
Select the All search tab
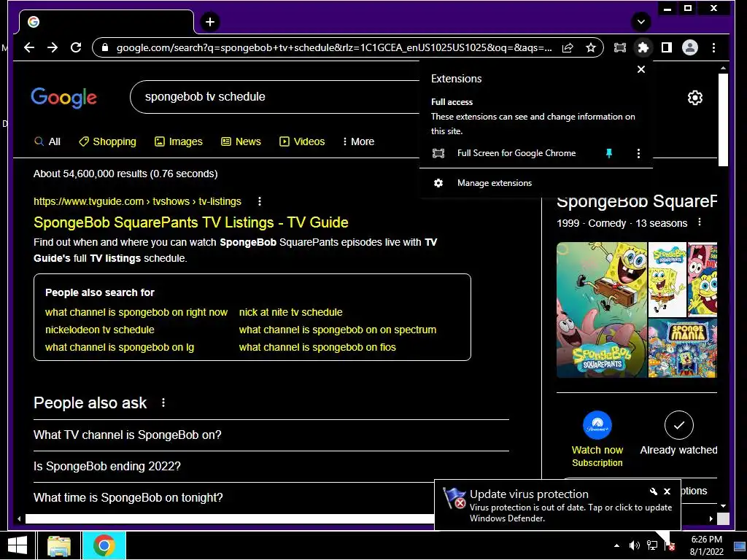pos(47,141)
